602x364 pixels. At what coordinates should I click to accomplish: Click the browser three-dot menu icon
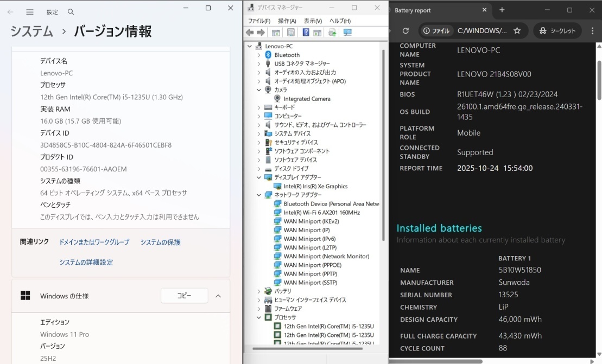(592, 30)
